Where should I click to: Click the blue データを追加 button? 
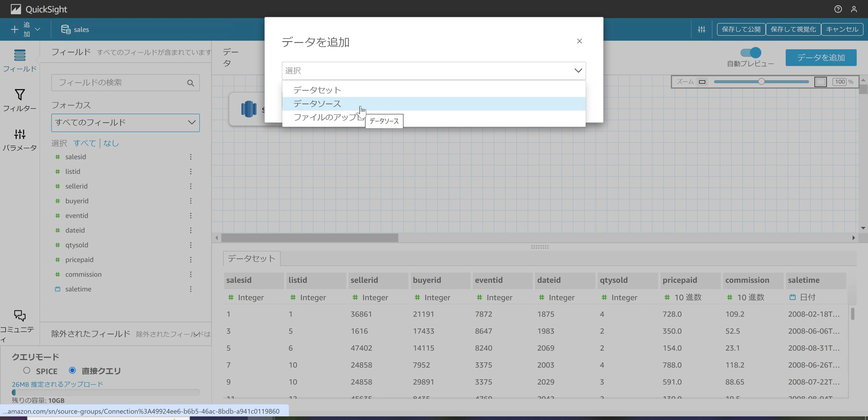821,58
